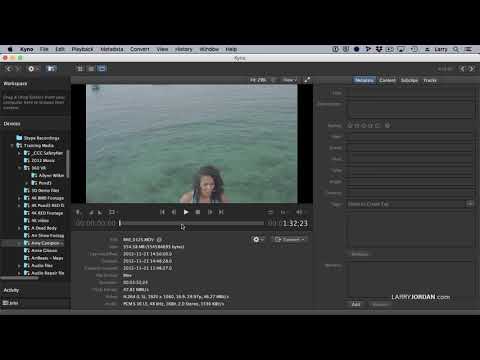Viewport: 480px width, 360px height.
Task: Click the add tag plus button
Action: [470, 204]
